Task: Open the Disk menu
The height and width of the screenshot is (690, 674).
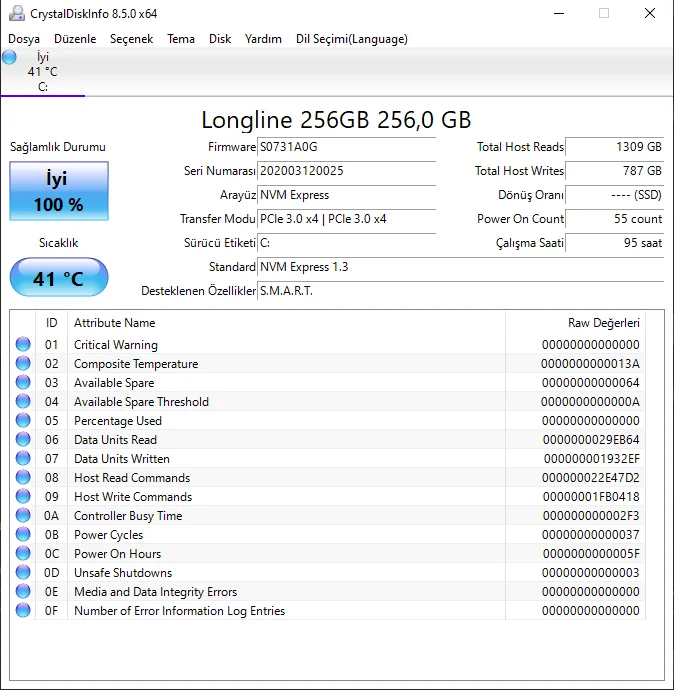Action: [220, 39]
